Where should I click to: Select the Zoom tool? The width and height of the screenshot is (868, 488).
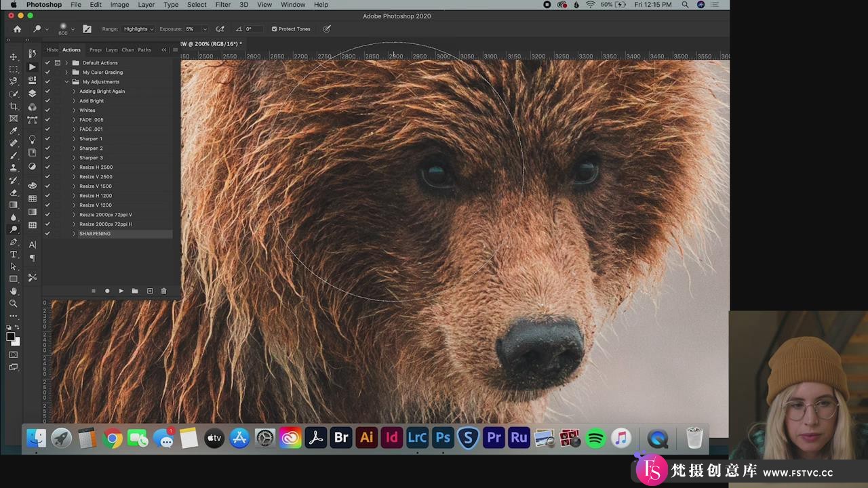point(13,304)
